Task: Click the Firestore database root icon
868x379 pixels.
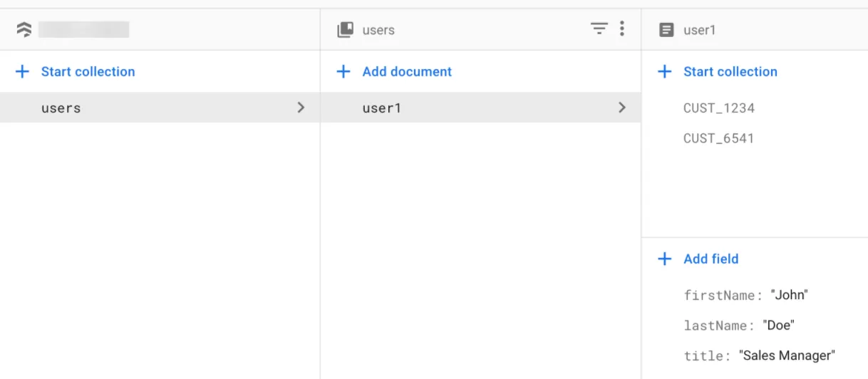Action: [24, 29]
